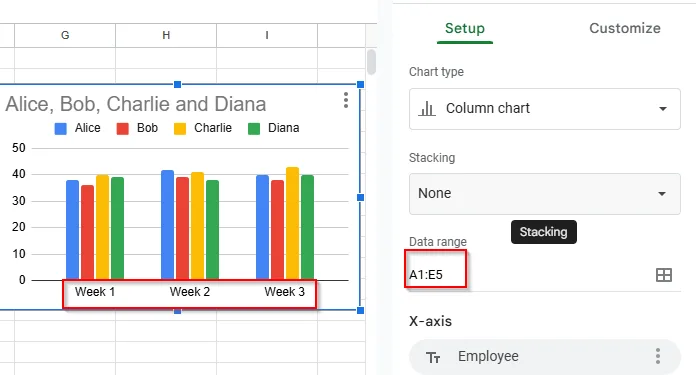This screenshot has height=375, width=696.
Task: Select the chart title Alice, Bob, Charlie and Diana
Action: click(x=135, y=104)
